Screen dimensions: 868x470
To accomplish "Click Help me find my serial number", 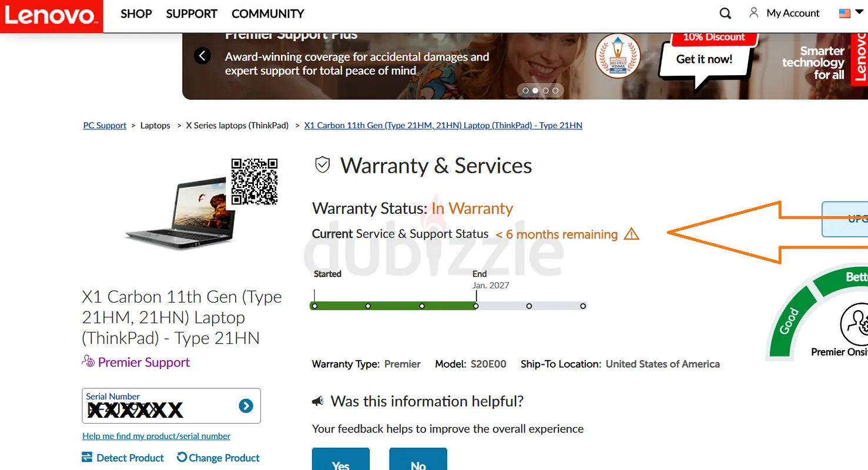I will [x=156, y=436].
